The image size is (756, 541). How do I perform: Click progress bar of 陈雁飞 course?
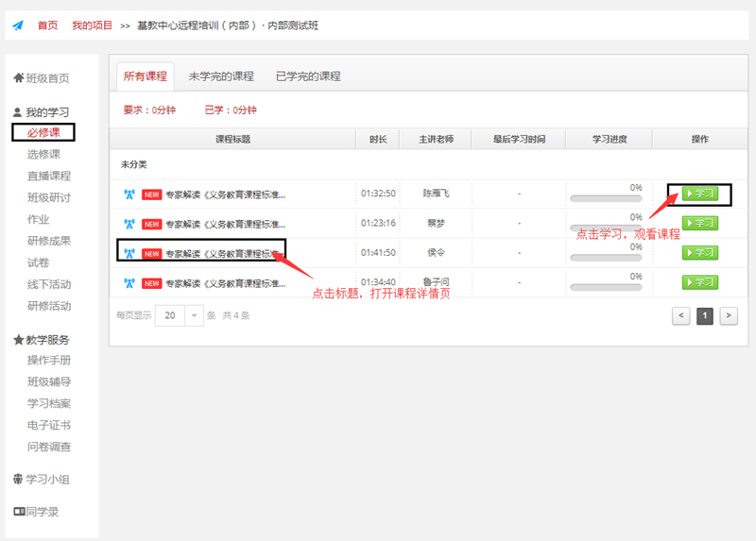point(606,198)
